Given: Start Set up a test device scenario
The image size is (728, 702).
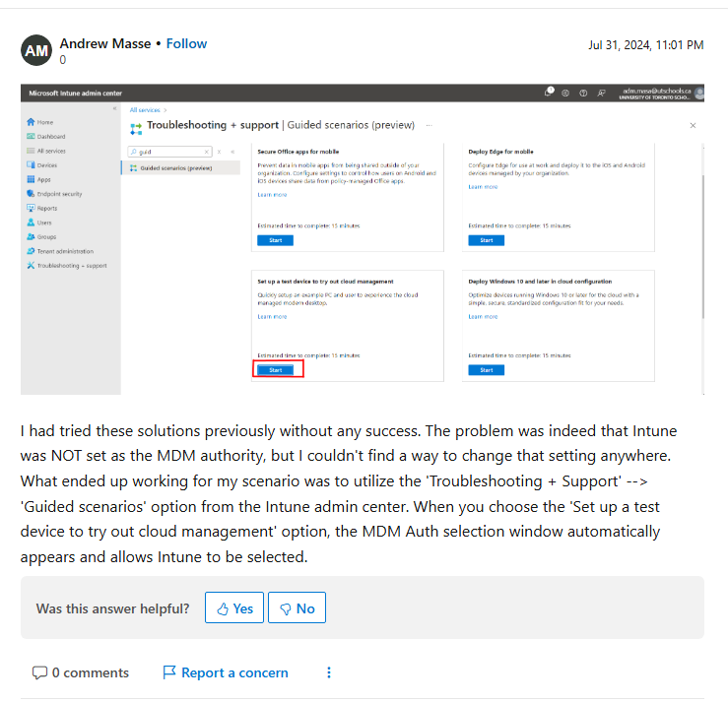Looking at the screenshot, I should coord(275,370).
